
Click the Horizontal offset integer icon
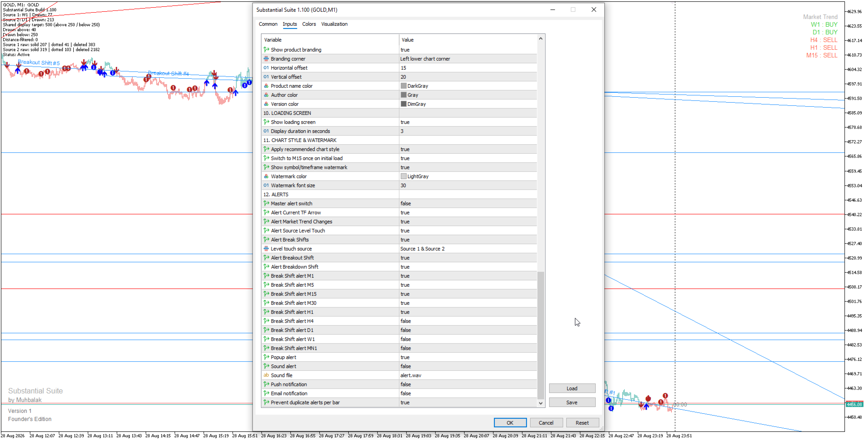pyautogui.click(x=266, y=68)
